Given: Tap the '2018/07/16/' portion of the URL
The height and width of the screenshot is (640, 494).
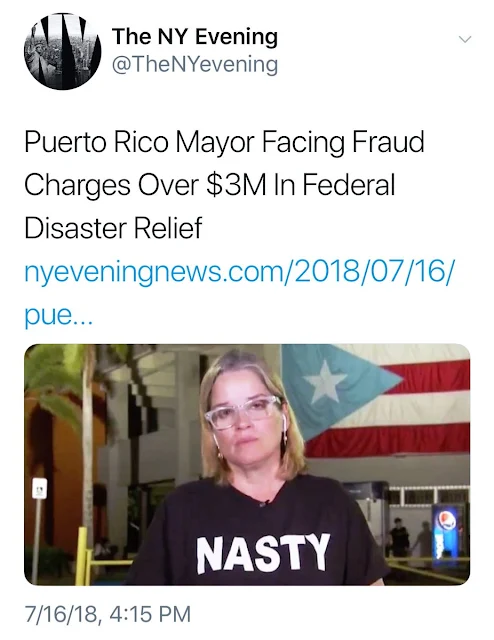Looking at the screenshot, I should pos(373,272).
